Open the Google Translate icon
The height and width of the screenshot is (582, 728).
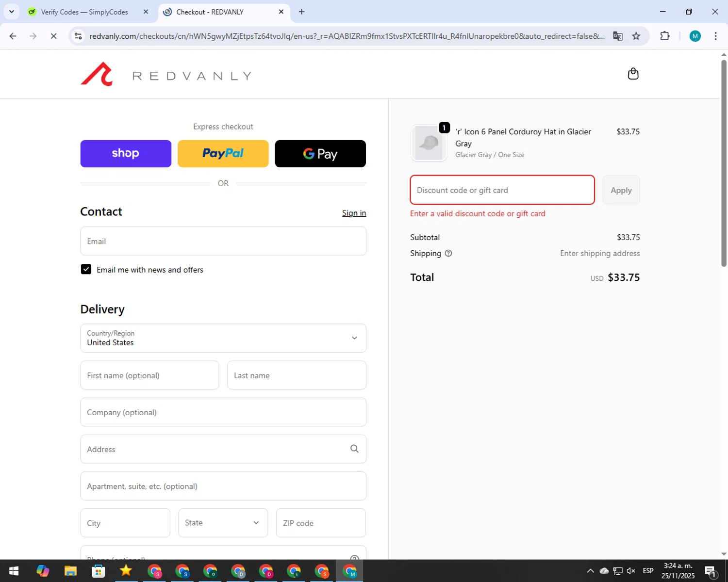point(617,36)
